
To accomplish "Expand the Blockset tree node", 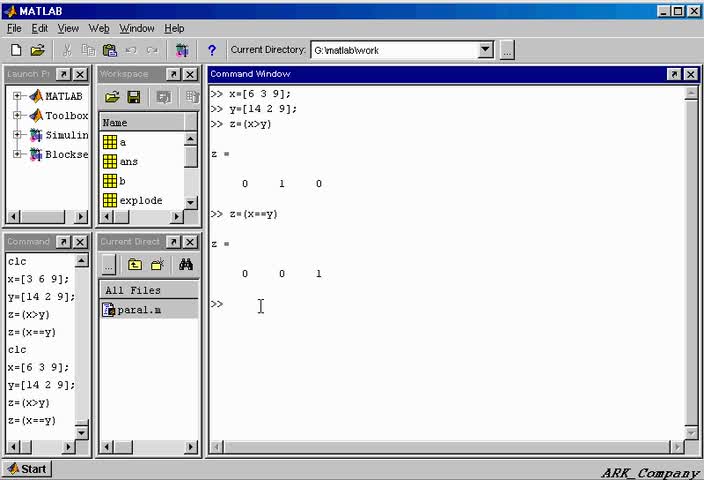I will [x=17, y=154].
